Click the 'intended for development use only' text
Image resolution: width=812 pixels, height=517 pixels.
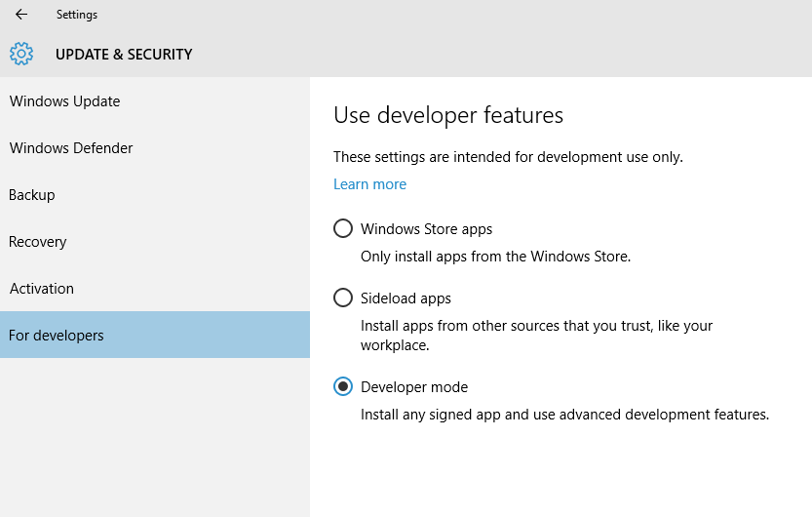pos(568,157)
